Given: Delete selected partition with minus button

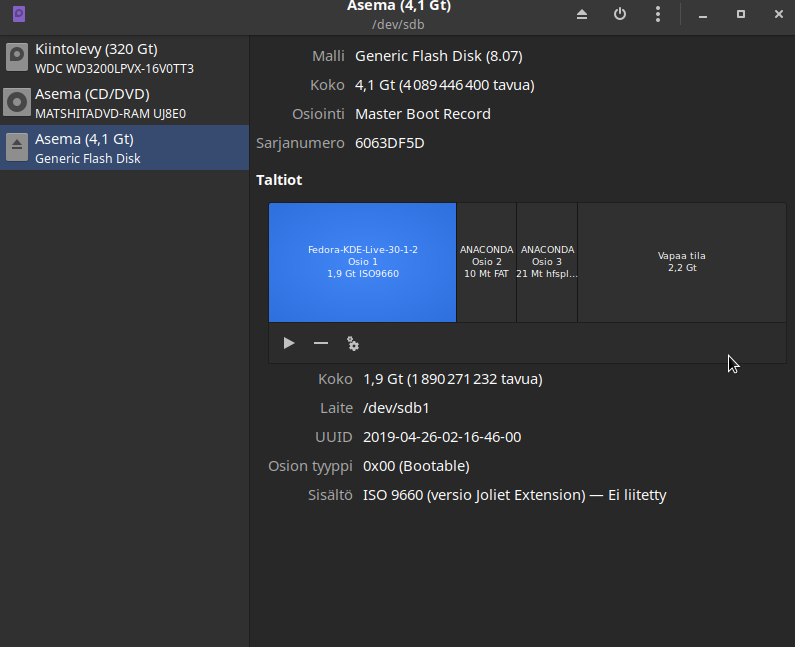Looking at the screenshot, I should point(321,343).
